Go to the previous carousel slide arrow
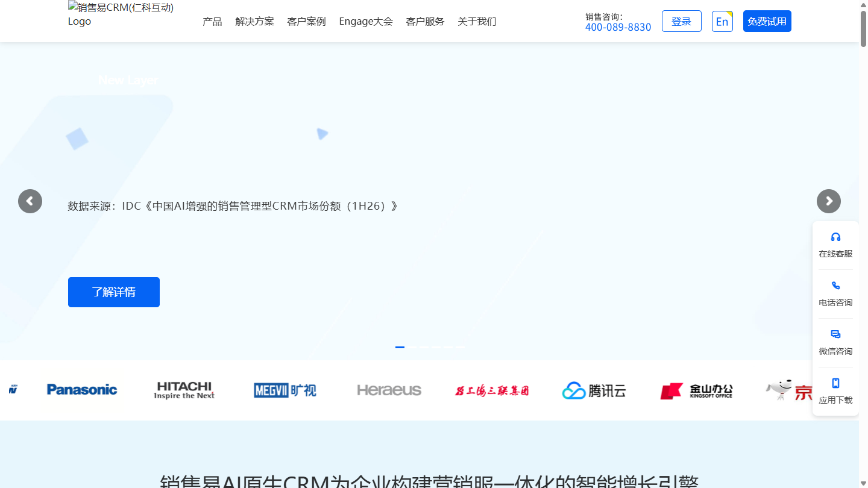Image resolution: width=868 pixels, height=488 pixels. 30,201
